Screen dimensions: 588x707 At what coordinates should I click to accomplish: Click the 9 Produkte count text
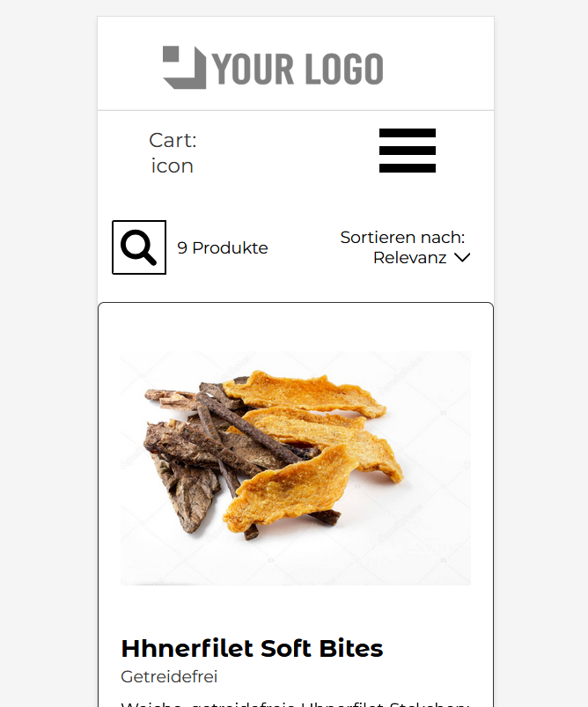click(223, 247)
